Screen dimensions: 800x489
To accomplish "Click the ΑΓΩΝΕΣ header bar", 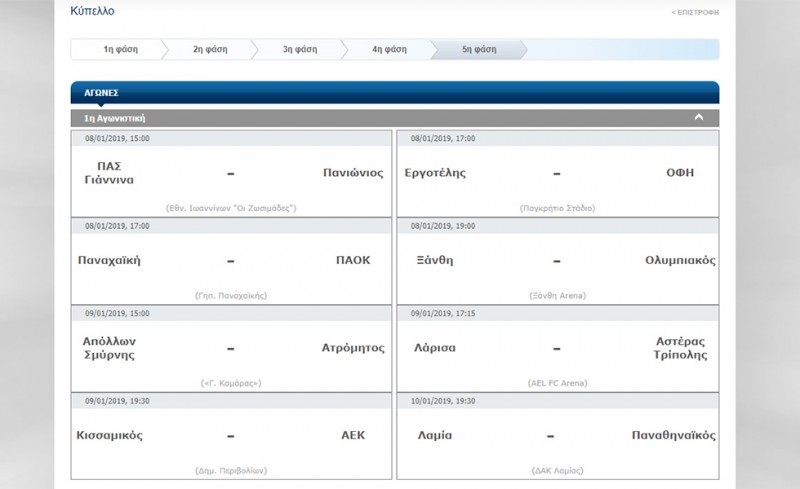I will point(394,93).
